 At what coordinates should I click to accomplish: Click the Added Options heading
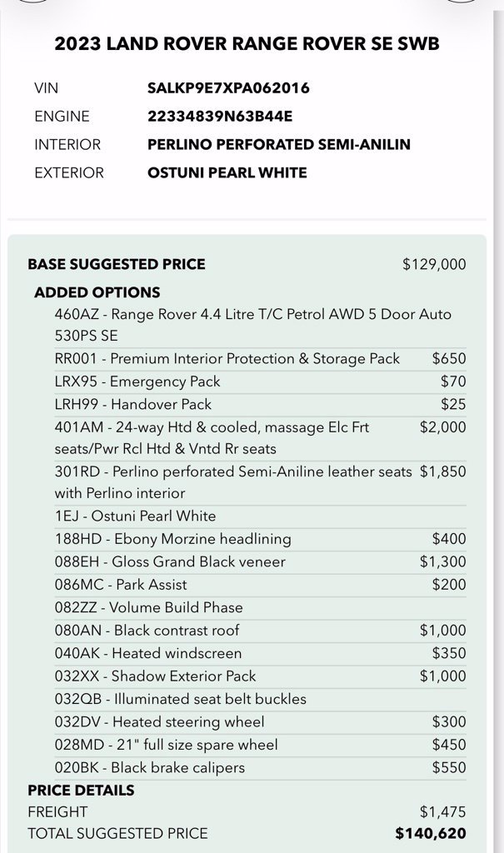click(97, 292)
